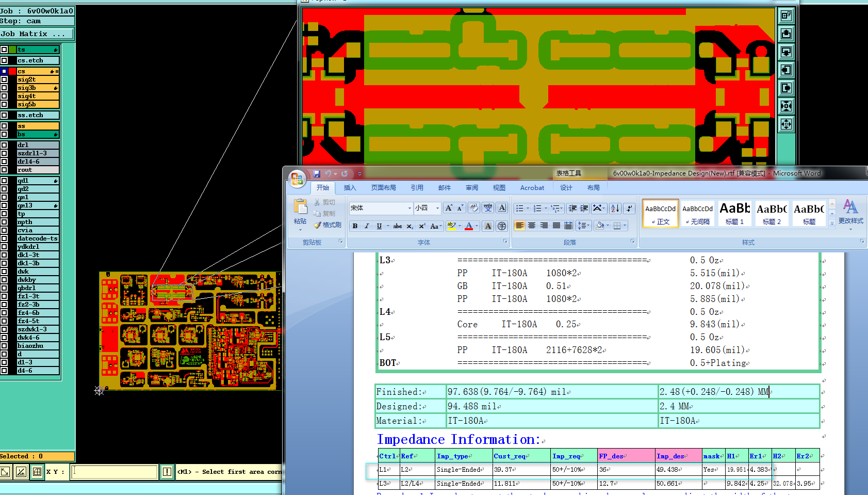The width and height of the screenshot is (868, 495).
Task: Click the red color swatch of cs layer
Action: [12, 71]
